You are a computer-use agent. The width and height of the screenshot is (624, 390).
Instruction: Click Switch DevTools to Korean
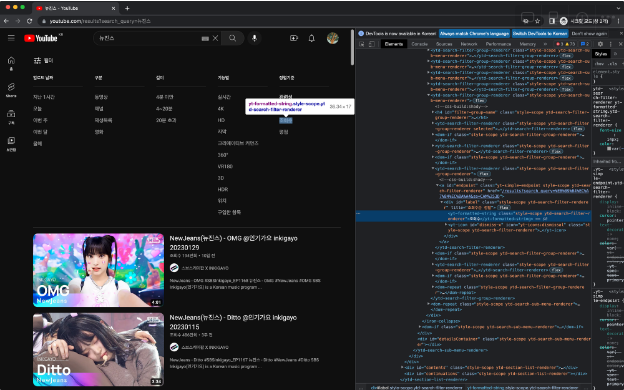[540, 33]
